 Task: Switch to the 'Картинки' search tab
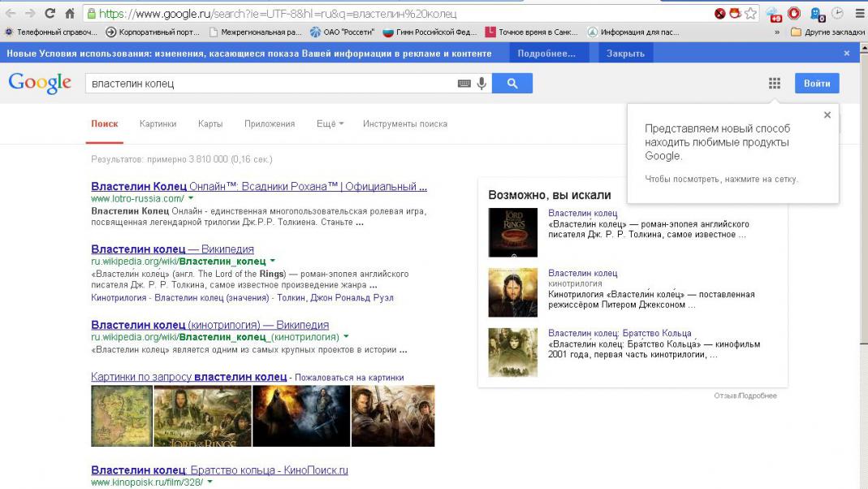[158, 124]
